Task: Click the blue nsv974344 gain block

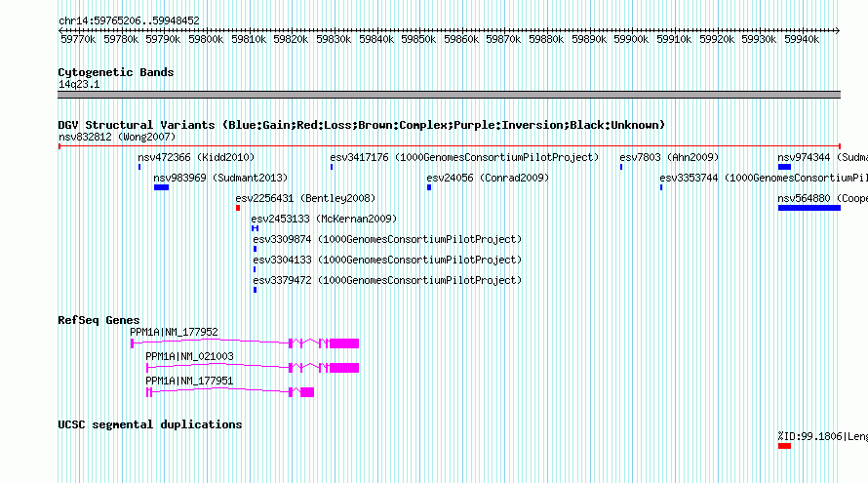Action: click(784, 167)
